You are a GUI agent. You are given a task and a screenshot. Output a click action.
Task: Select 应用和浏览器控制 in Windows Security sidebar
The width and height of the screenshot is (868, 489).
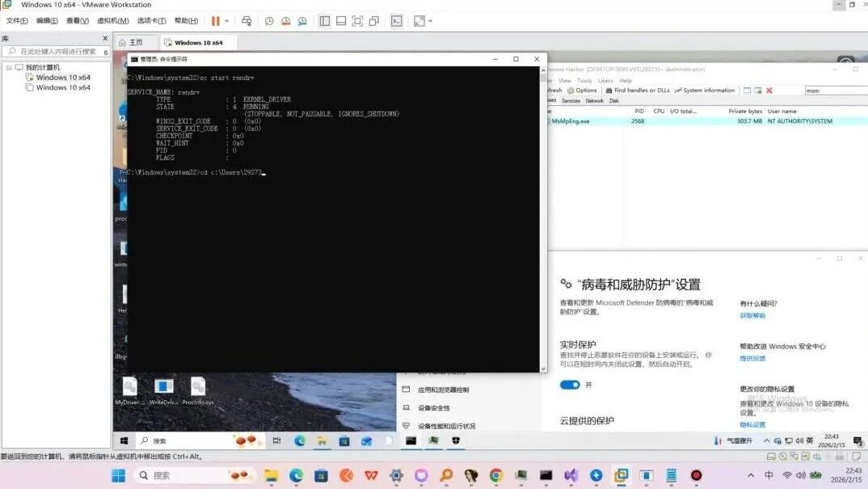[x=443, y=390]
